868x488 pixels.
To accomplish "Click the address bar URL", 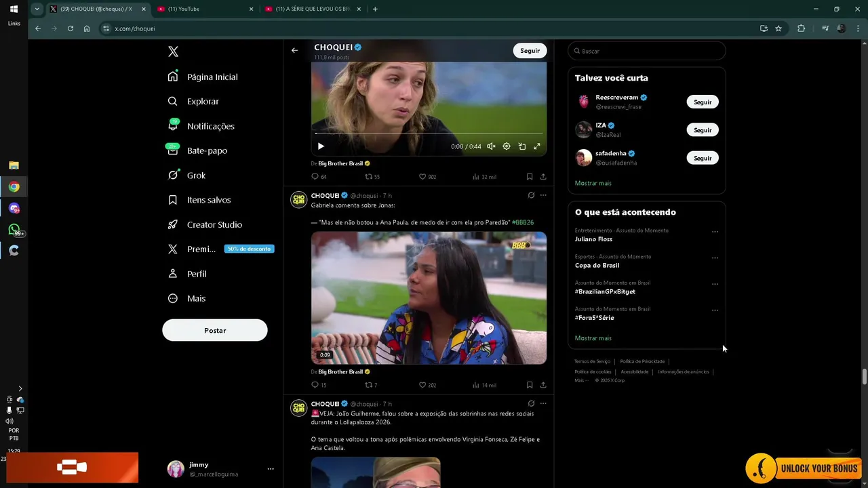I will (135, 28).
